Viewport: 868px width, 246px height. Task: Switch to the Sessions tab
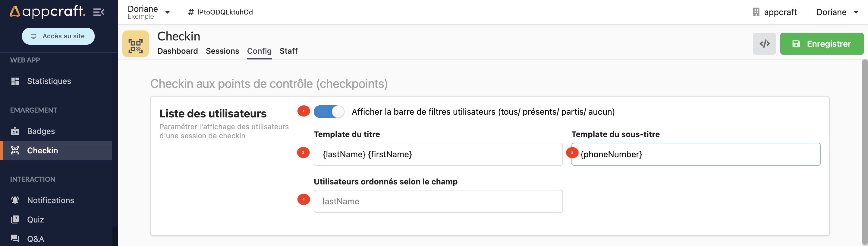pos(222,51)
